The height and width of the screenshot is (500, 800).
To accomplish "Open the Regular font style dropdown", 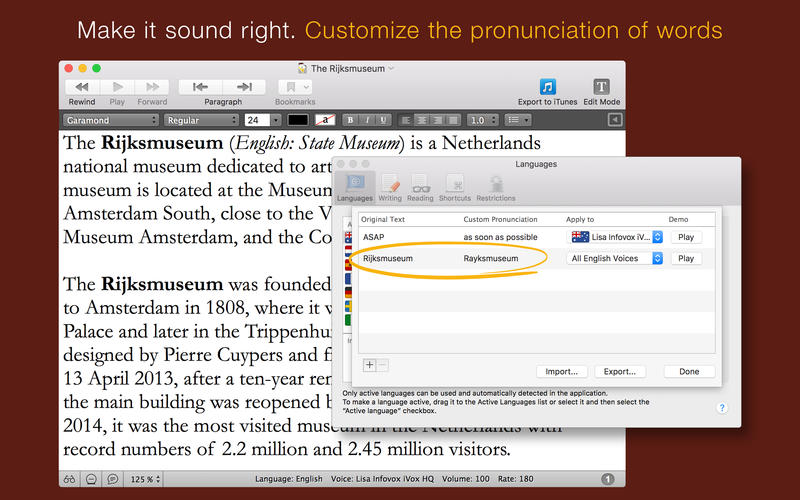I will (x=202, y=120).
